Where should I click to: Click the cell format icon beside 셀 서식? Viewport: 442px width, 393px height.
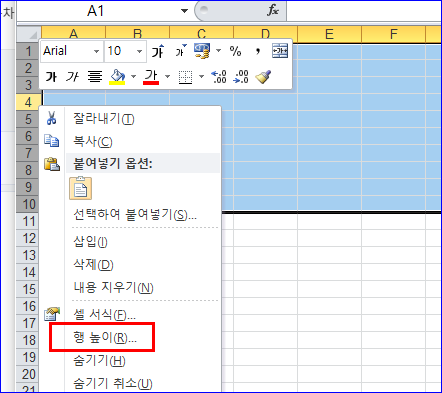[52, 314]
